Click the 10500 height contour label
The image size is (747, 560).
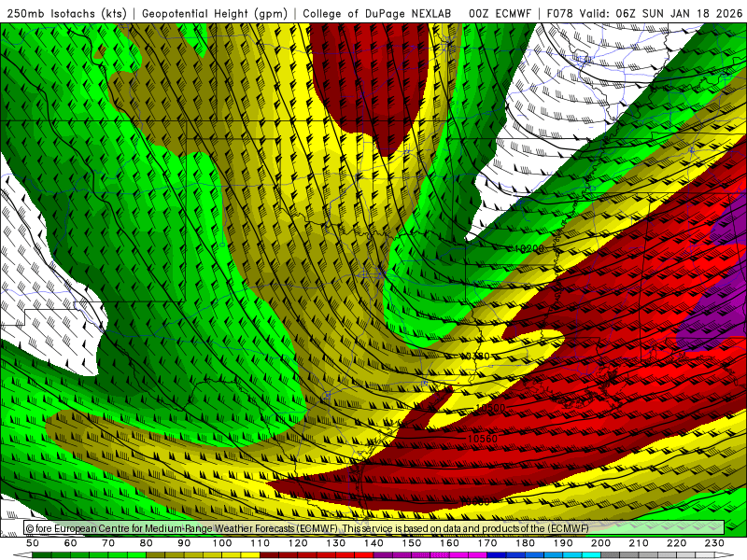[490, 408]
